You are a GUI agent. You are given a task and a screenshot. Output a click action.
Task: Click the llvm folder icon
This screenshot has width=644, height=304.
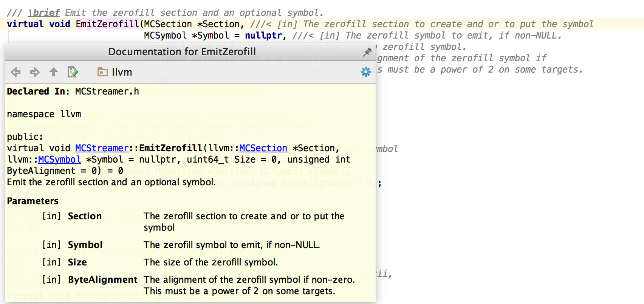pyautogui.click(x=103, y=72)
